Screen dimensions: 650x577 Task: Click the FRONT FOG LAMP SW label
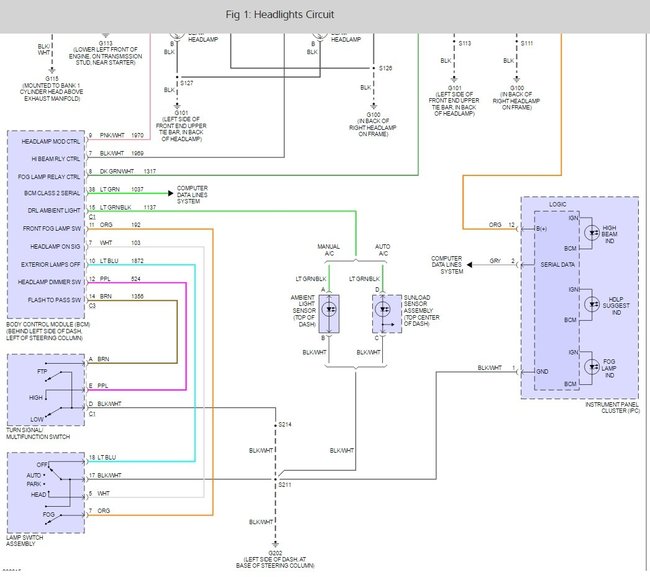[52, 228]
